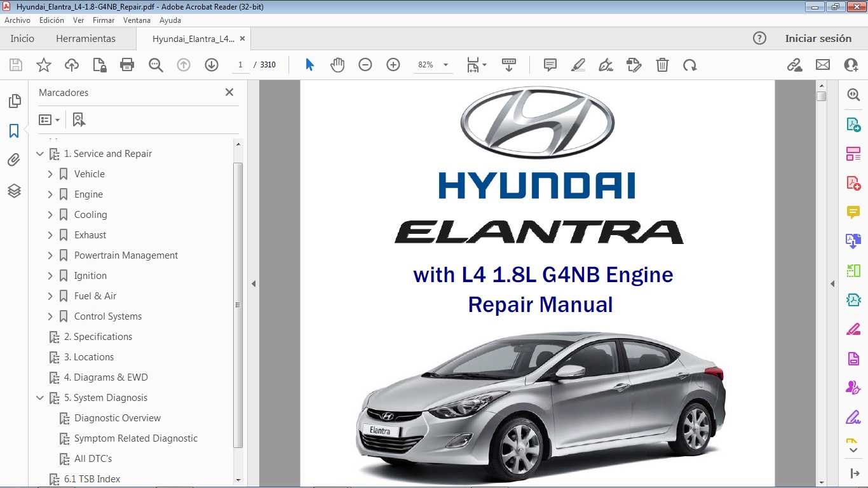Open the layers panel
Screen dimensions: 868x488
tap(14, 191)
